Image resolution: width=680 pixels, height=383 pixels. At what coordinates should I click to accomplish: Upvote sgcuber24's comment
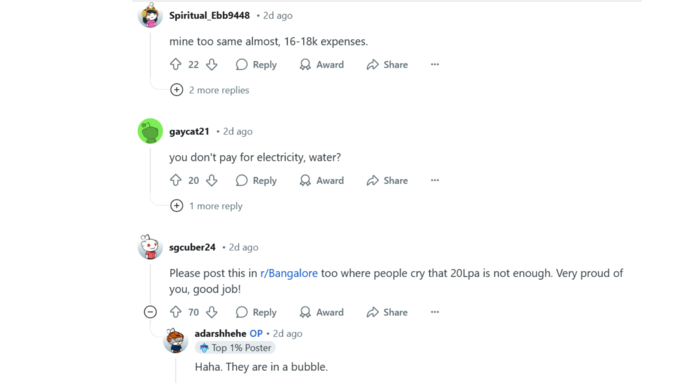pos(176,312)
